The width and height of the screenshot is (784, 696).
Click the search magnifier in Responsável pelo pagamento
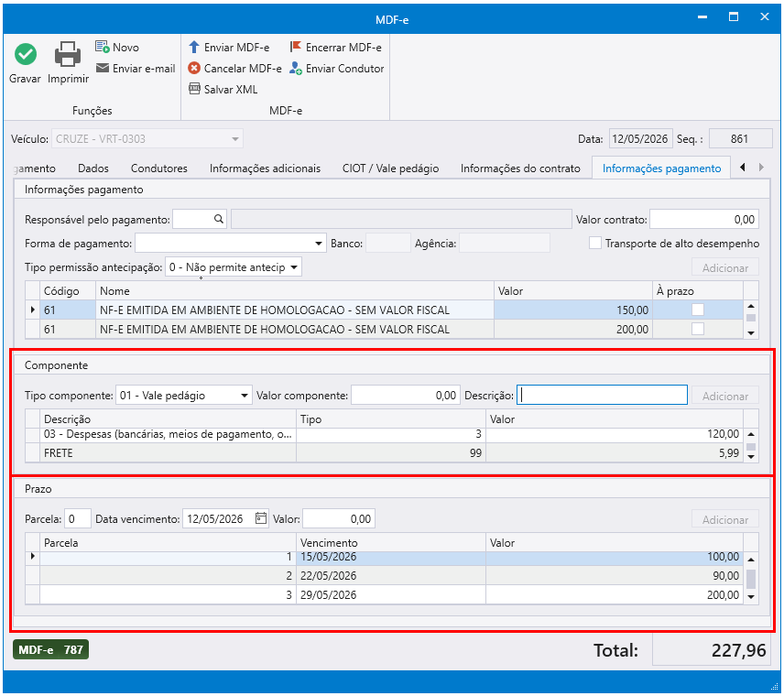click(x=219, y=219)
